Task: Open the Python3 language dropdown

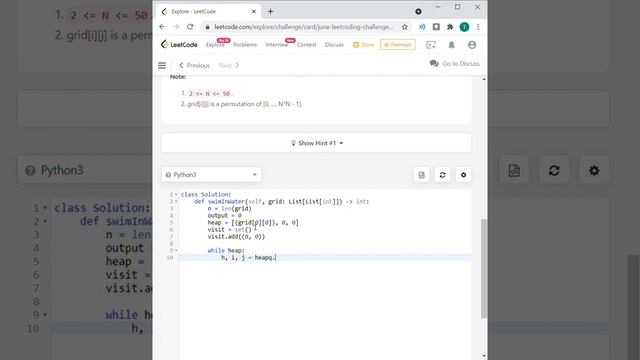Action: pyautogui.click(x=211, y=175)
